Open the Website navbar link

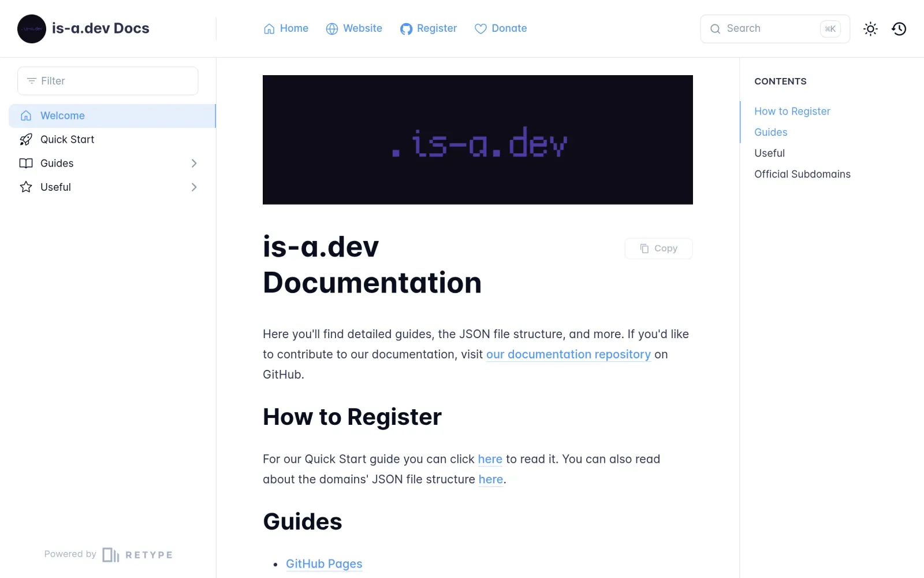[x=354, y=28]
